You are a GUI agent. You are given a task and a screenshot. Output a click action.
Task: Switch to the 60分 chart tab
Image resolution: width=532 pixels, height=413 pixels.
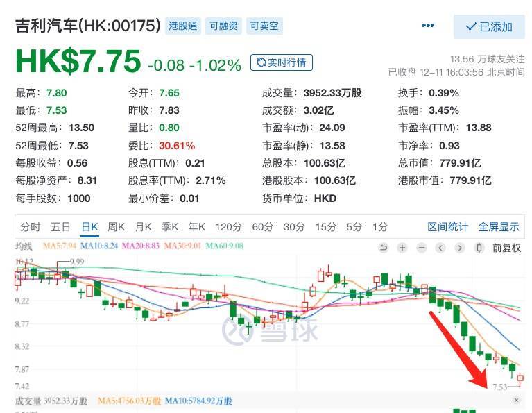pos(263,227)
